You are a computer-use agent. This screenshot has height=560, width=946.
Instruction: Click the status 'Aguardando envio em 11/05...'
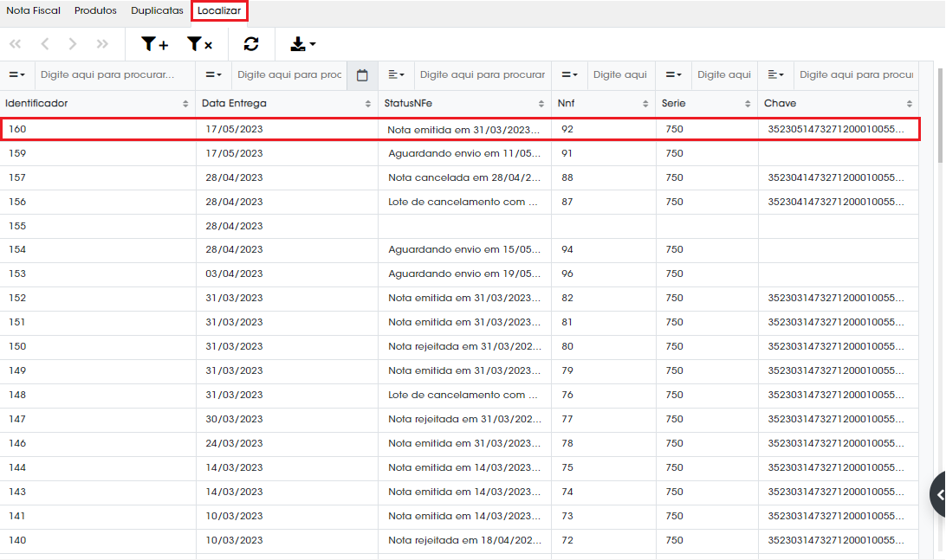pyautogui.click(x=464, y=153)
